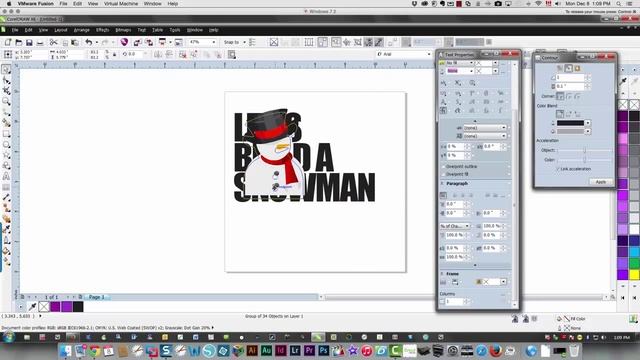This screenshot has width=640, height=360.
Task: Open the zoom level 47% dropdown
Action: click(x=213, y=42)
